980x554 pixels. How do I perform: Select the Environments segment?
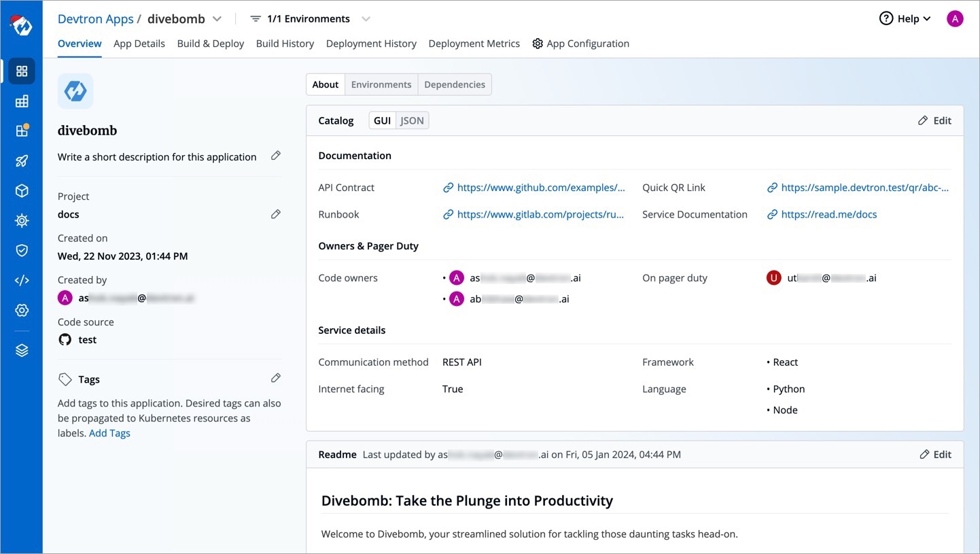pyautogui.click(x=381, y=85)
